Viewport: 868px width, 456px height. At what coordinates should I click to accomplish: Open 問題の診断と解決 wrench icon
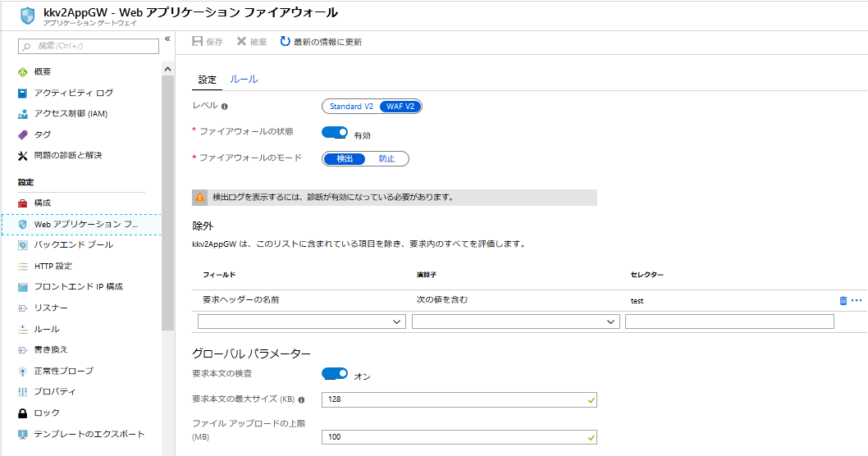coord(23,156)
